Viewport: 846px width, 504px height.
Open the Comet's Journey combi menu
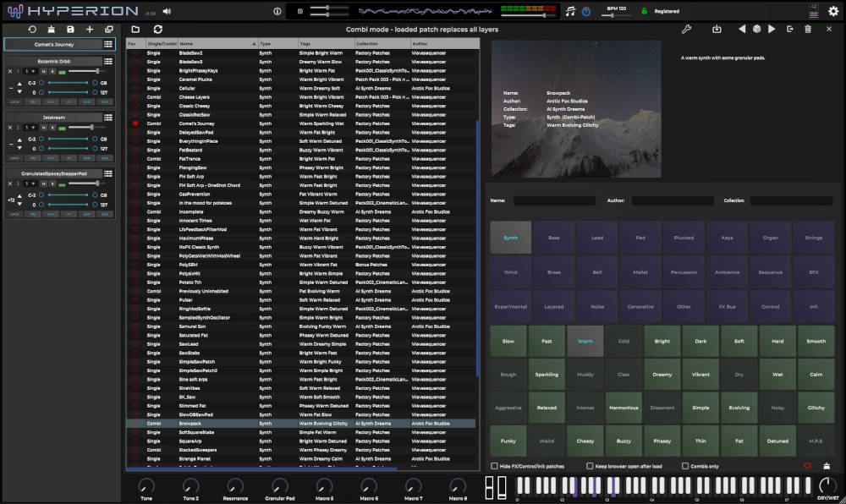108,44
